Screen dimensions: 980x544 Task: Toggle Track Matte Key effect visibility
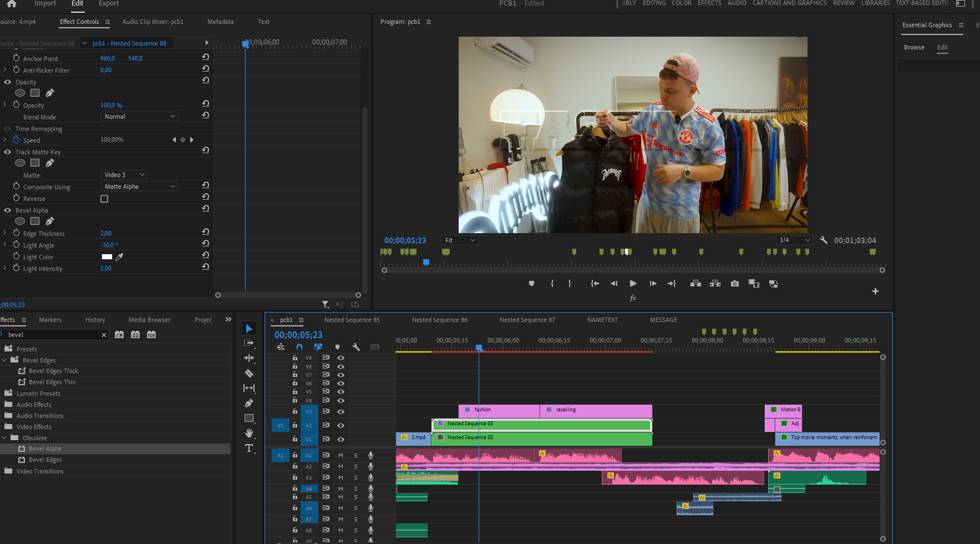pyautogui.click(x=8, y=152)
